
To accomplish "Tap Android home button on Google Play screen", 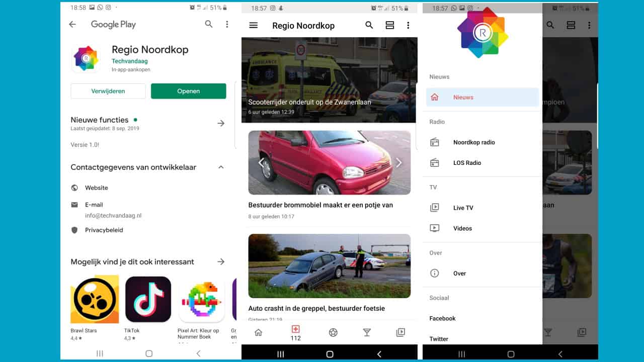I will click(x=149, y=353).
